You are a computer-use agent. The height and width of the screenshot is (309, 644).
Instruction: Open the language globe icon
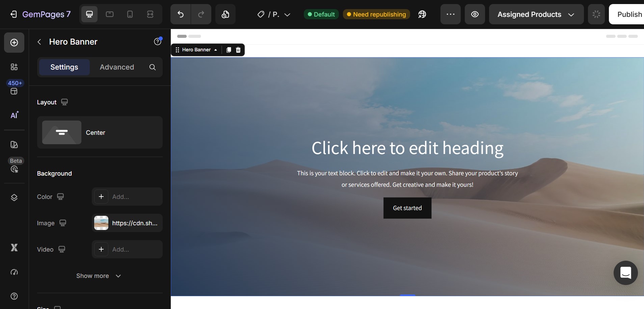click(x=422, y=14)
